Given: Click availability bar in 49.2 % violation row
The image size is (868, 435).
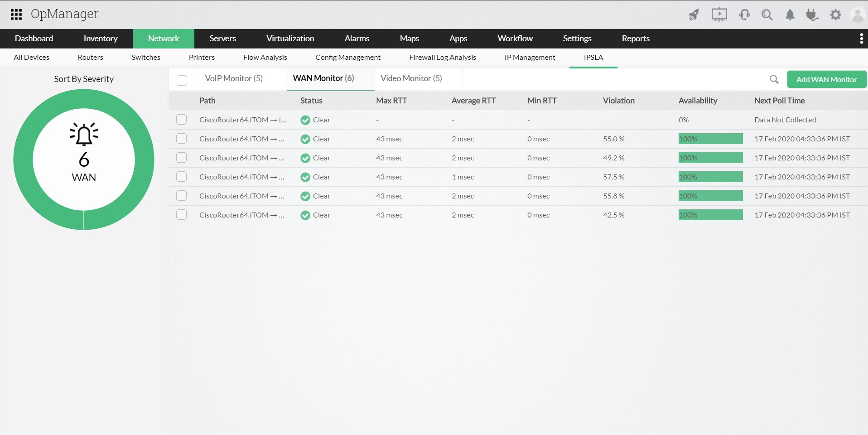Looking at the screenshot, I should tap(710, 158).
